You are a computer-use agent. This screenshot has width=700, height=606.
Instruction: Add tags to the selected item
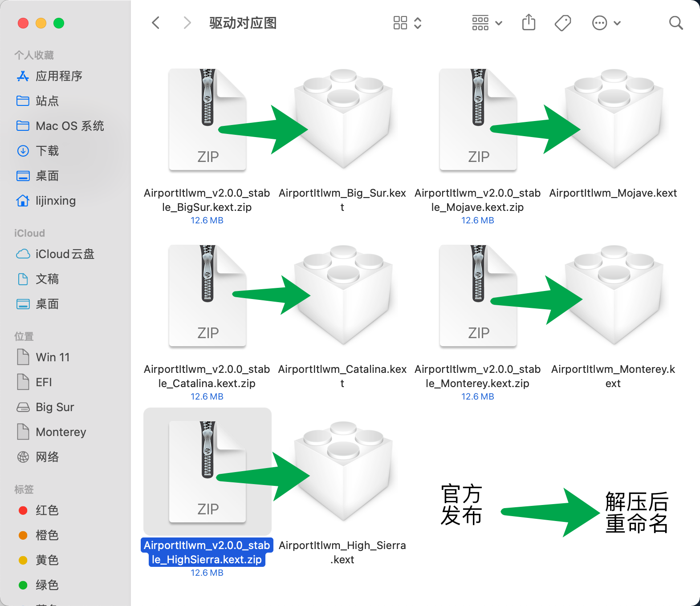(563, 23)
